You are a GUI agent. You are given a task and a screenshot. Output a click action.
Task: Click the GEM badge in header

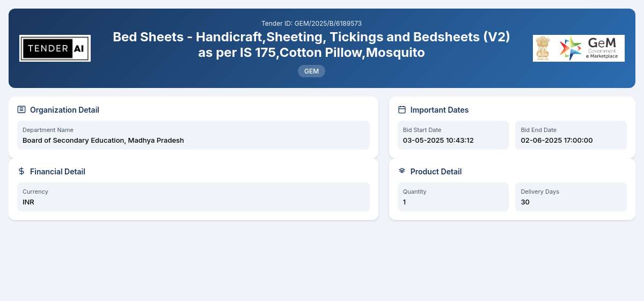[311, 71]
